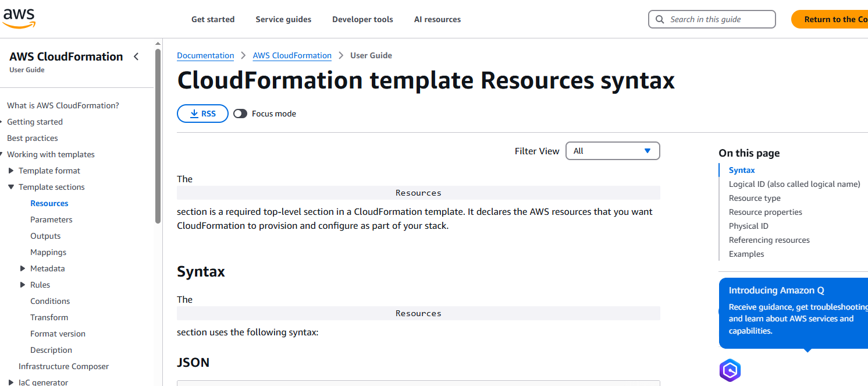Click the Syntax heading
Screen dimensions: 868x386
[201, 272]
